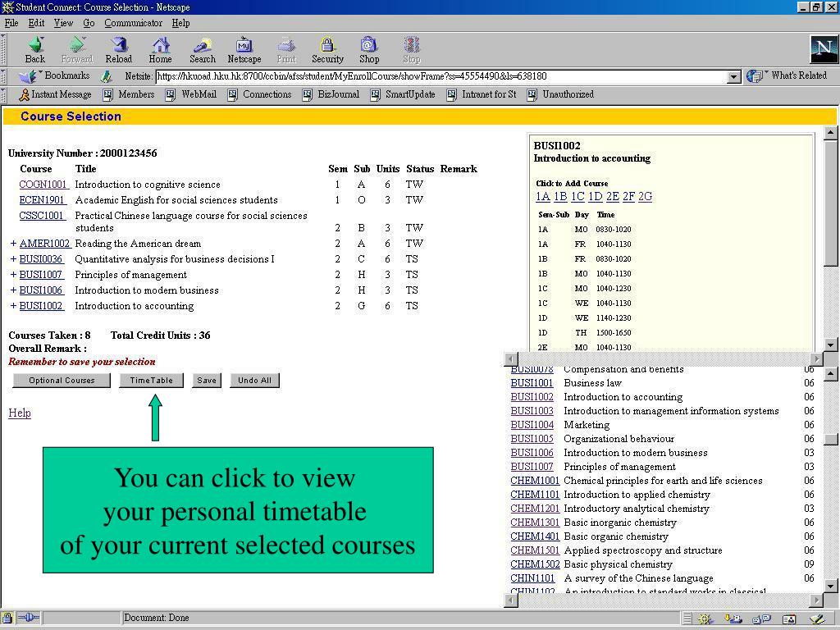The height and width of the screenshot is (630, 840).
Task: Click the Netscape N logo icon
Action: (x=824, y=49)
